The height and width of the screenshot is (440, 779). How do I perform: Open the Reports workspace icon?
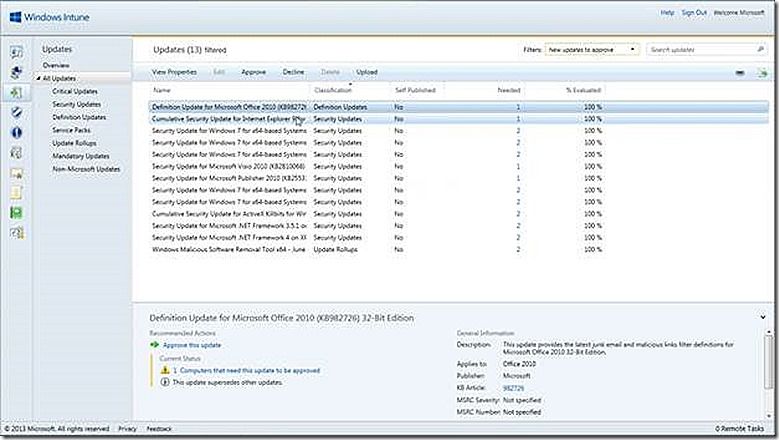[x=16, y=213]
